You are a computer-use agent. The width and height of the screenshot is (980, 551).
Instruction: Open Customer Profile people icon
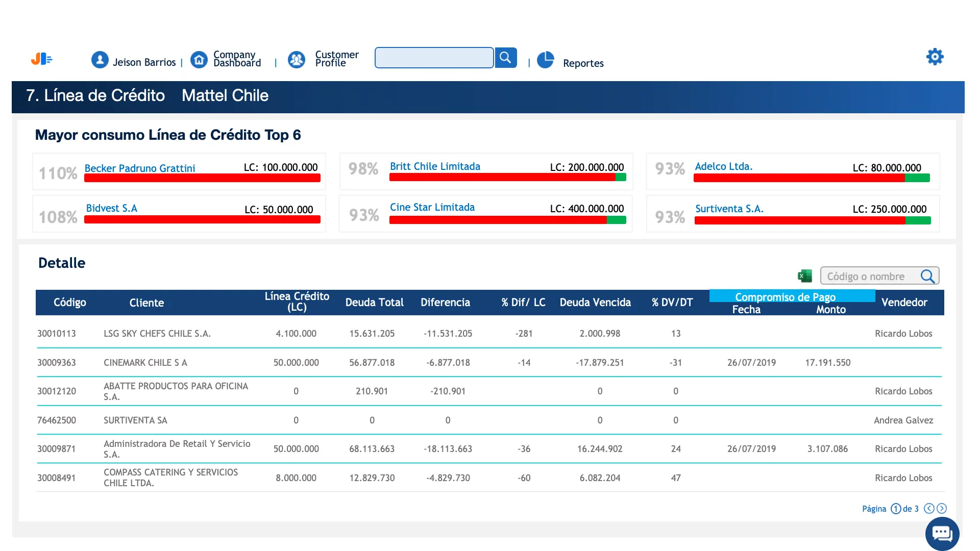click(297, 60)
